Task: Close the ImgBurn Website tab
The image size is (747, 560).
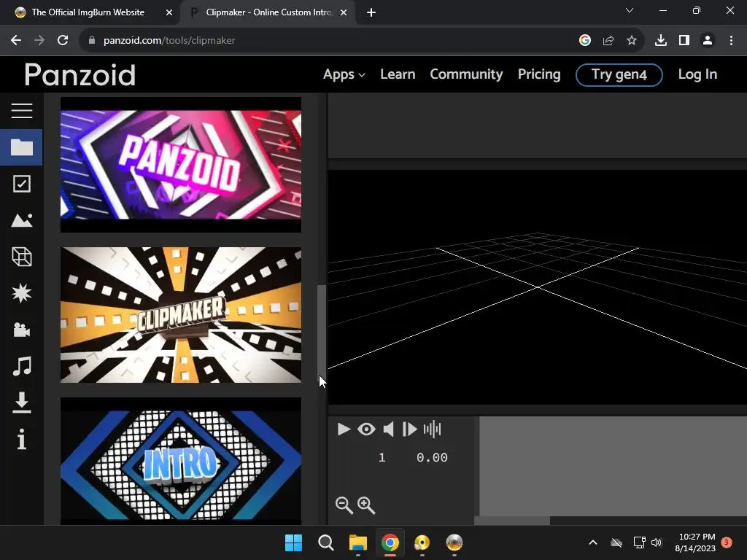Action: [x=169, y=12]
